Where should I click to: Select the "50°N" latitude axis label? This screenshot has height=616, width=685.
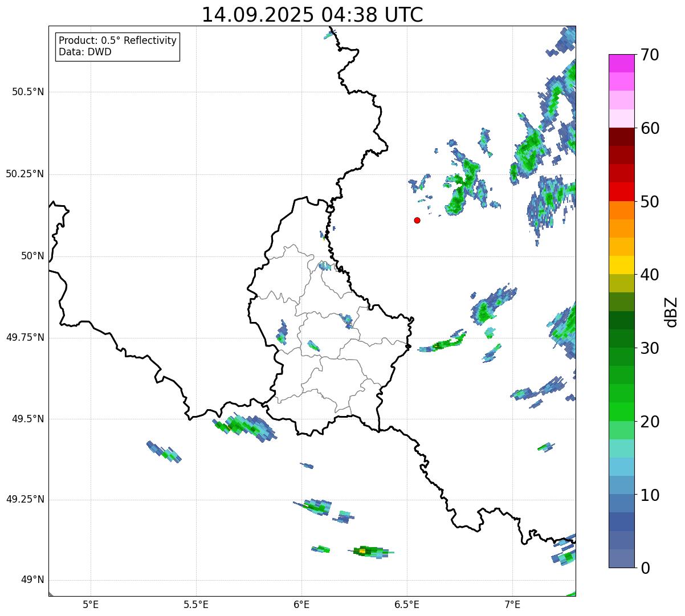click(x=32, y=256)
